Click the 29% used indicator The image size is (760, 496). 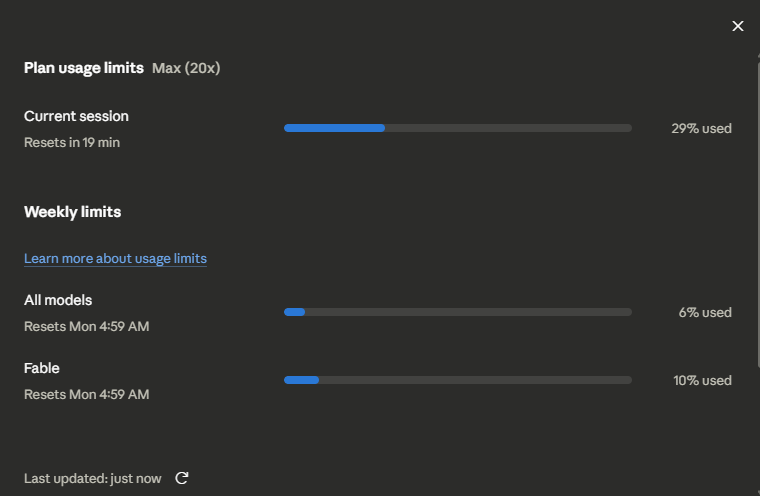[701, 128]
